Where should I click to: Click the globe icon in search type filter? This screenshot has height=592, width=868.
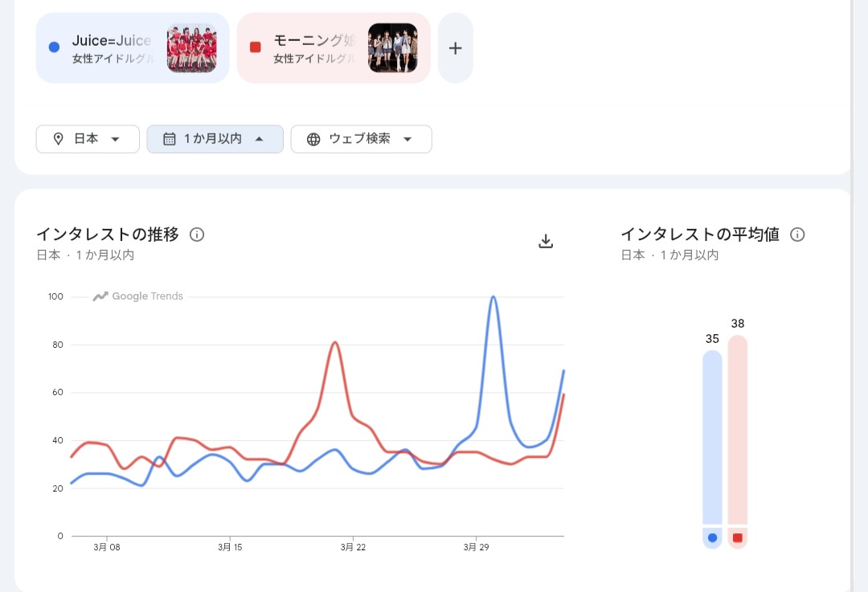313,139
